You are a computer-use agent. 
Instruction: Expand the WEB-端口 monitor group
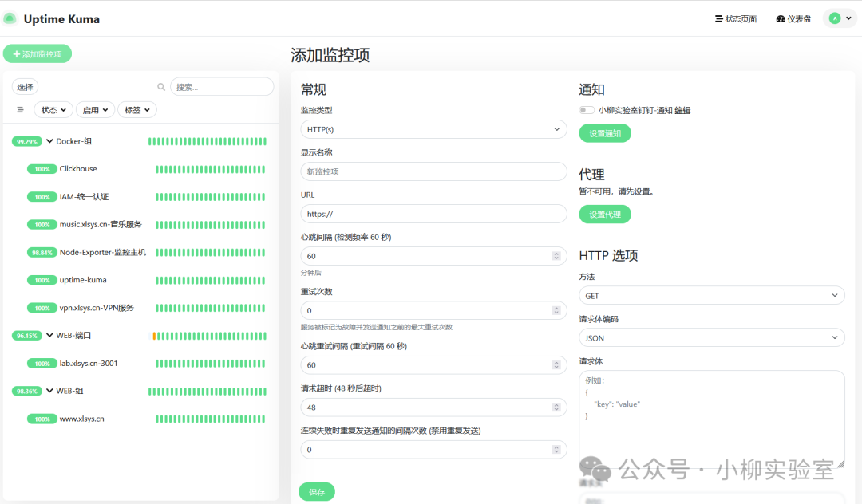[x=49, y=335]
